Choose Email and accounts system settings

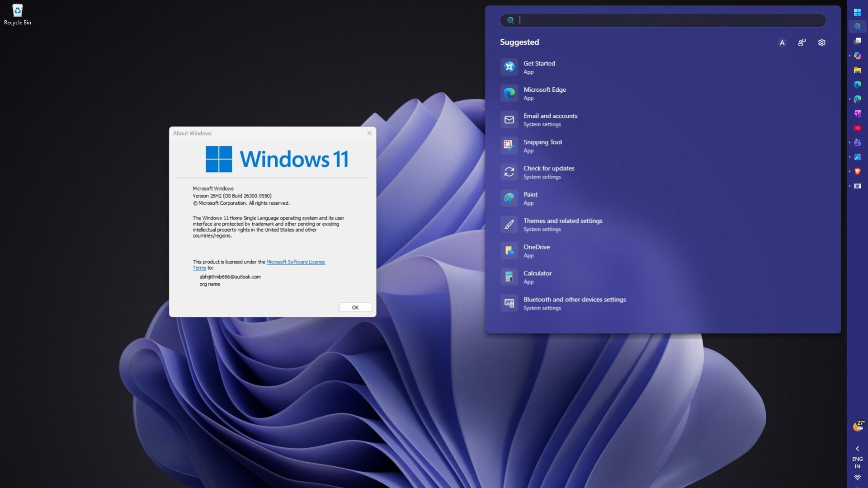(x=663, y=119)
